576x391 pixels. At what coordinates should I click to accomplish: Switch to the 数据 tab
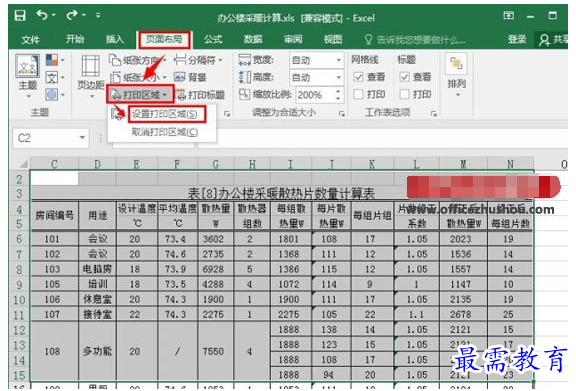point(253,39)
